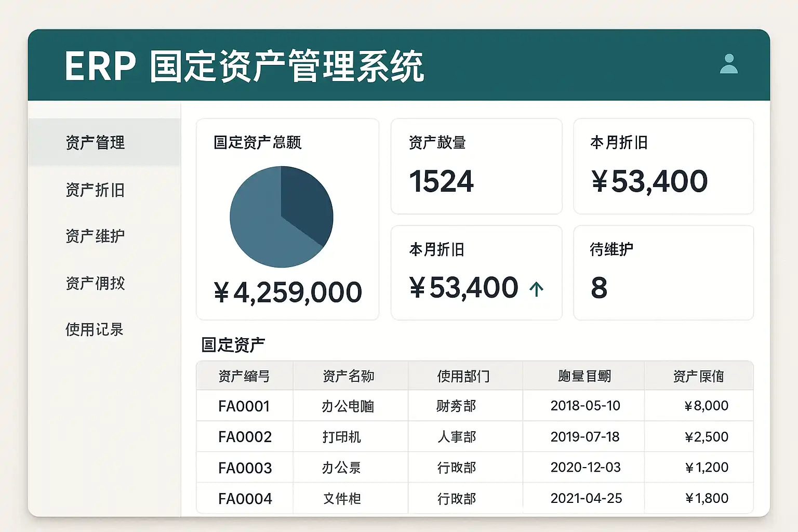Viewport: 798px width, 532px height.
Task: Select 资产管理 in the sidebar
Action: coord(95,142)
